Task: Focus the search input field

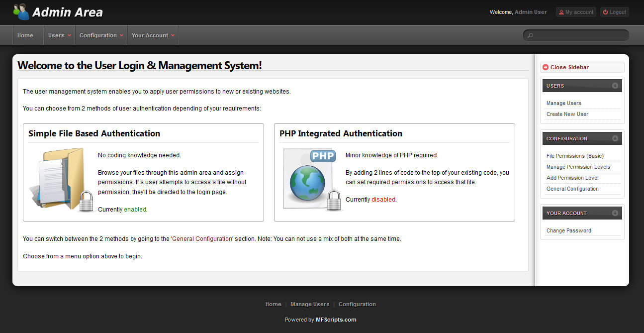Action: click(x=576, y=35)
